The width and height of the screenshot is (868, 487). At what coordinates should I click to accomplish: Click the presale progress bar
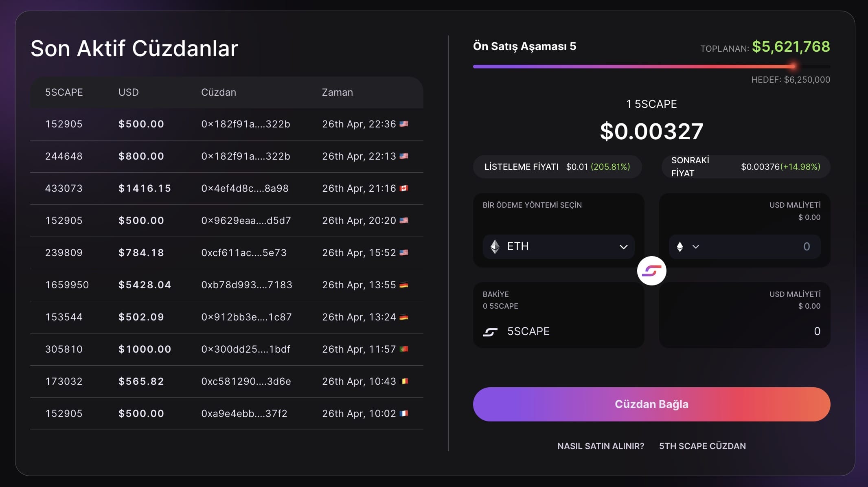click(x=651, y=66)
